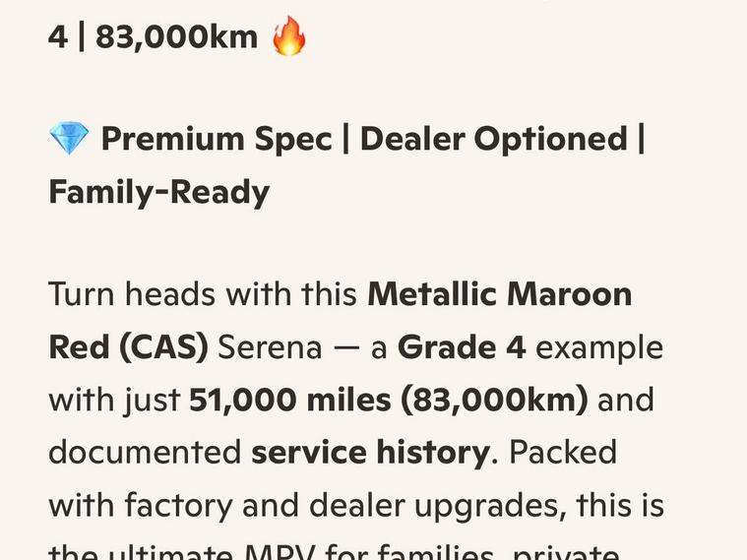
Task: Click the "with just" phrase
Action: pos(114,401)
